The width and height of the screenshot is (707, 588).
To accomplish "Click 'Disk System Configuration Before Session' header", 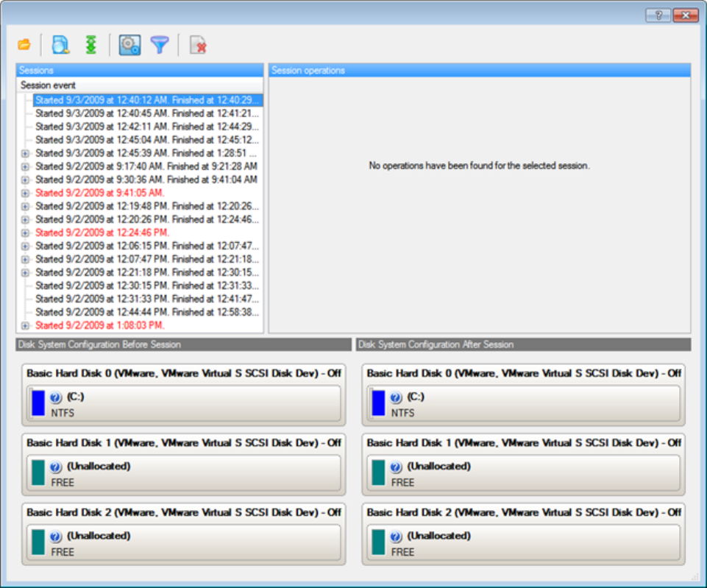I will click(x=183, y=344).
